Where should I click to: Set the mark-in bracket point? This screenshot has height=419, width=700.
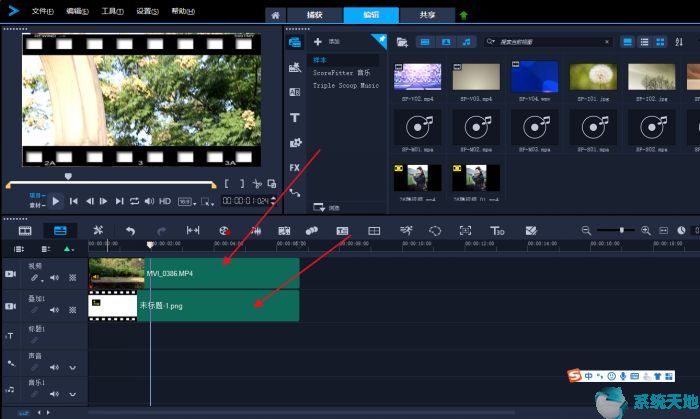(x=226, y=183)
